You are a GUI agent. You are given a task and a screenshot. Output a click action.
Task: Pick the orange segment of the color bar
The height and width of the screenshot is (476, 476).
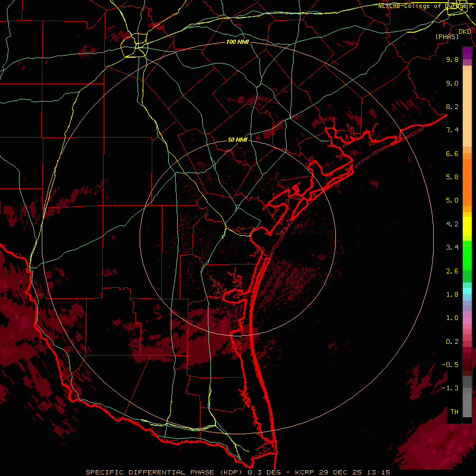click(x=467, y=182)
